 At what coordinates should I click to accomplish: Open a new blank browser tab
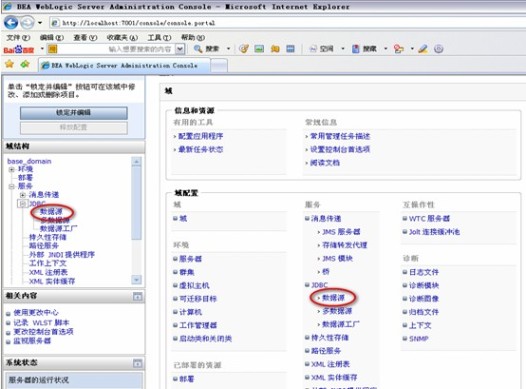[x=219, y=65]
